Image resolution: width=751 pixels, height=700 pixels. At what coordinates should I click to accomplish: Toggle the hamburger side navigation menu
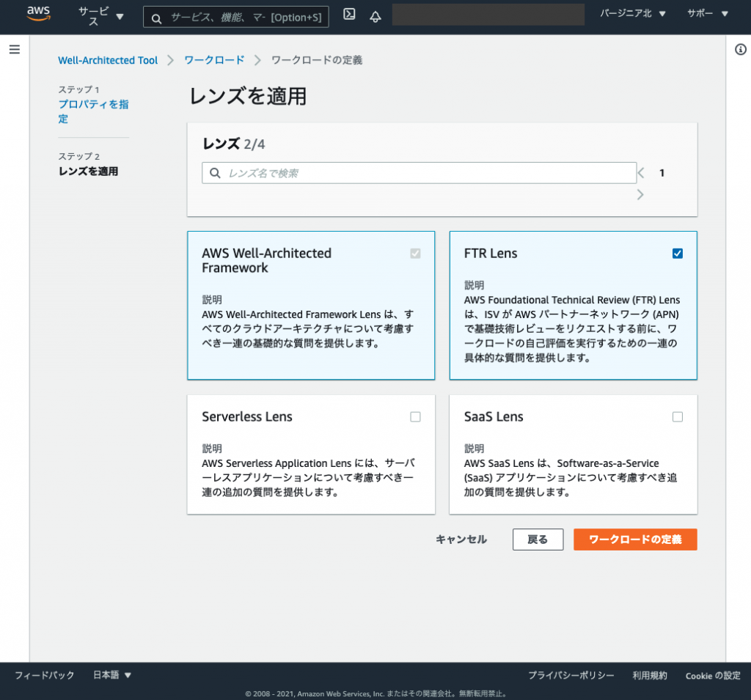pyautogui.click(x=15, y=49)
